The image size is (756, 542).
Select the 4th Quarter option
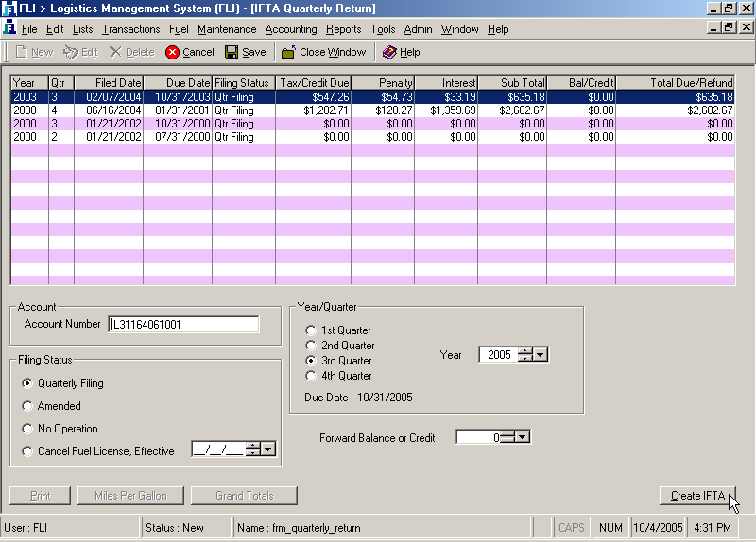pos(311,376)
